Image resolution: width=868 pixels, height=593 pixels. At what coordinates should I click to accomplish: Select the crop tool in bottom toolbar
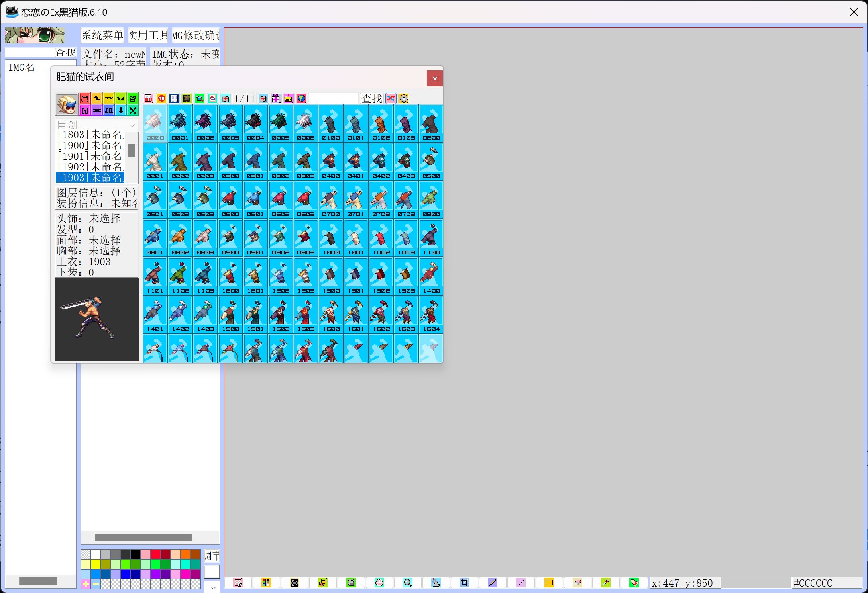[464, 583]
